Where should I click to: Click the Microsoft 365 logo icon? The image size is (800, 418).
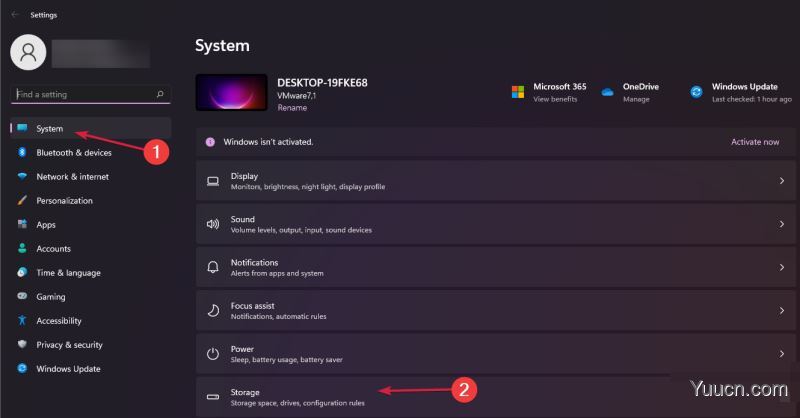tap(518, 92)
